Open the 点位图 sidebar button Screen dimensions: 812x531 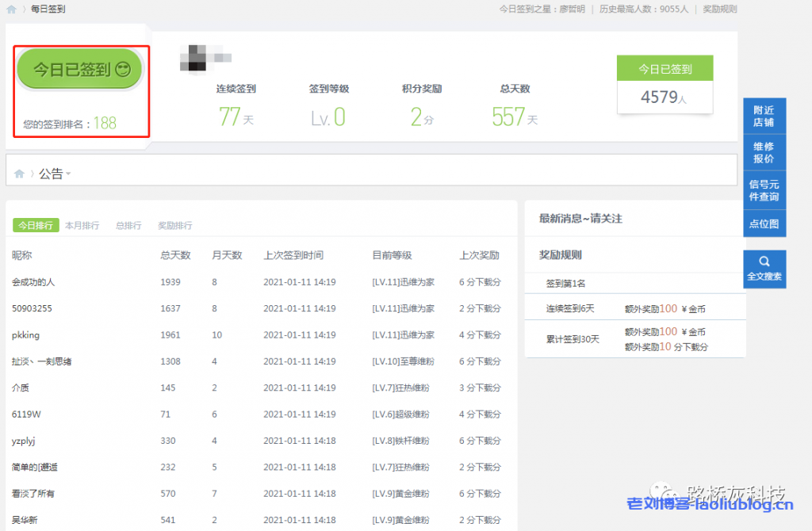tap(764, 223)
